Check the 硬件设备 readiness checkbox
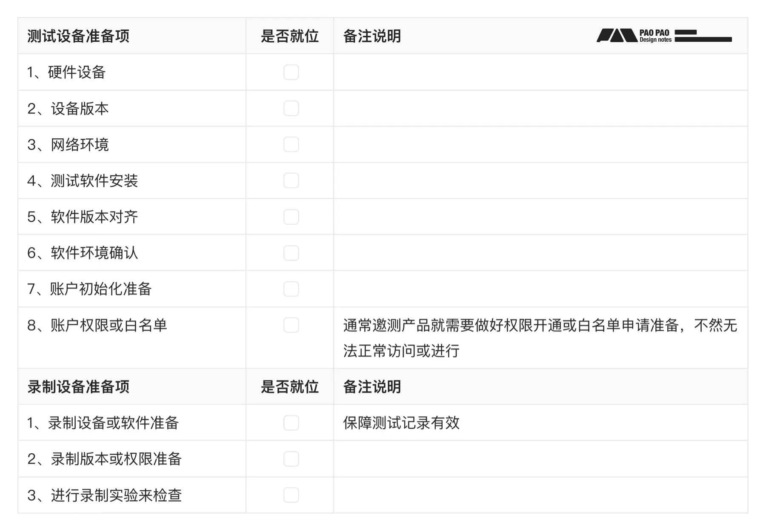This screenshot has height=532, width=766. click(x=291, y=72)
